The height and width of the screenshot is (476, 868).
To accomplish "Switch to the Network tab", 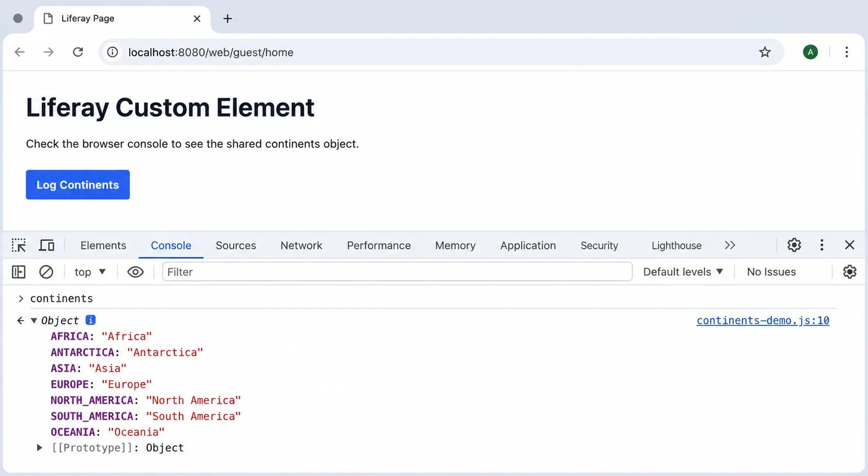I will pyautogui.click(x=301, y=245).
